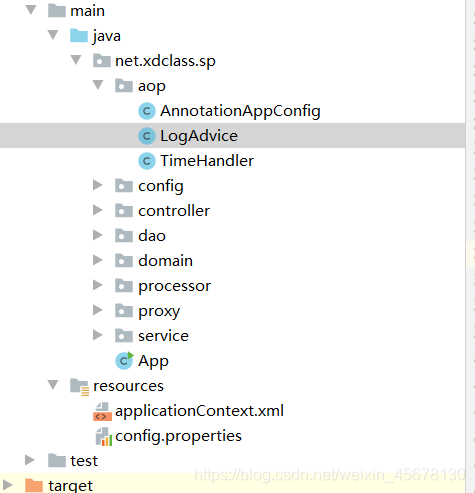Click the TimeHandler class icon
Image resolution: width=475 pixels, height=493 pixels.
click(147, 161)
